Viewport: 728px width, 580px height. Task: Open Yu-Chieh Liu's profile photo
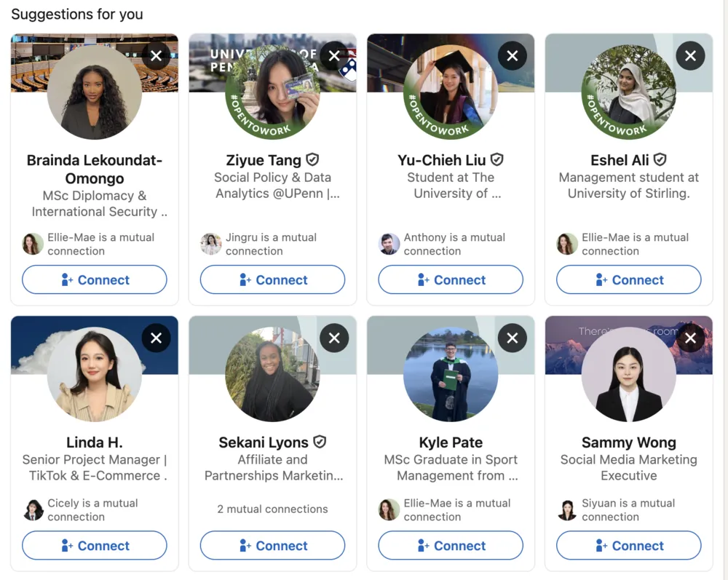point(451,92)
